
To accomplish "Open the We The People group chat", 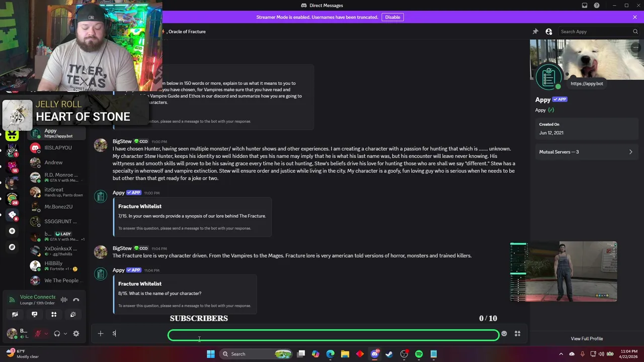I will (x=56, y=281).
